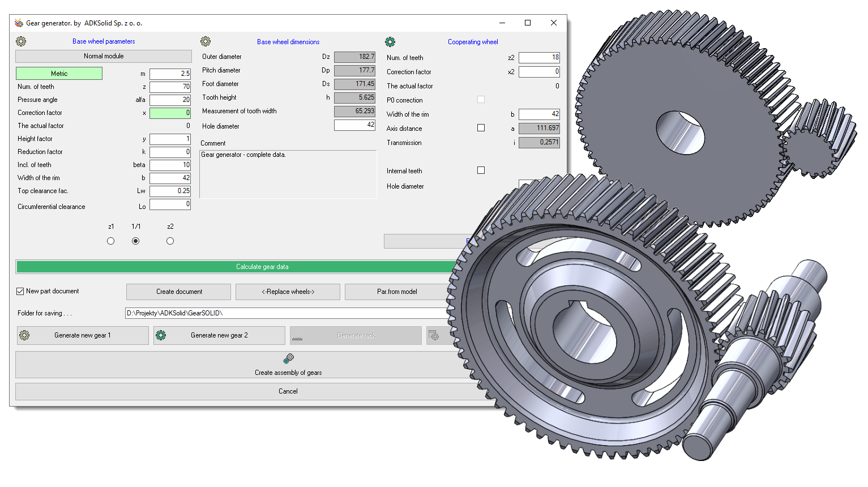Enable the Internal teeth checkbox
868x487 pixels.
(481, 170)
